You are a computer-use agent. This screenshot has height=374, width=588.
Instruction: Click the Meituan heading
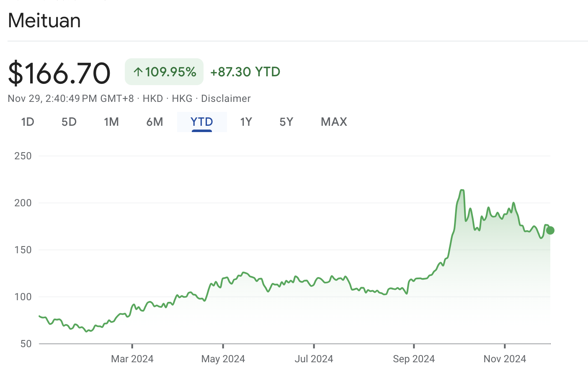(44, 21)
